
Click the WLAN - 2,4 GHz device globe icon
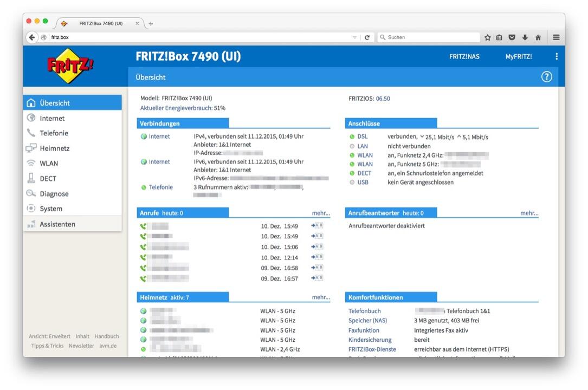(143, 349)
